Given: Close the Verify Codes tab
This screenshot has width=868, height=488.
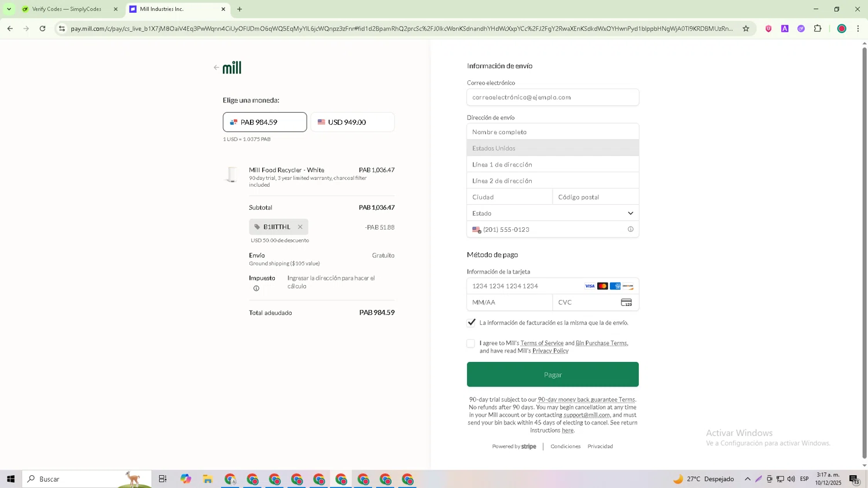Looking at the screenshot, I should coord(116,9).
